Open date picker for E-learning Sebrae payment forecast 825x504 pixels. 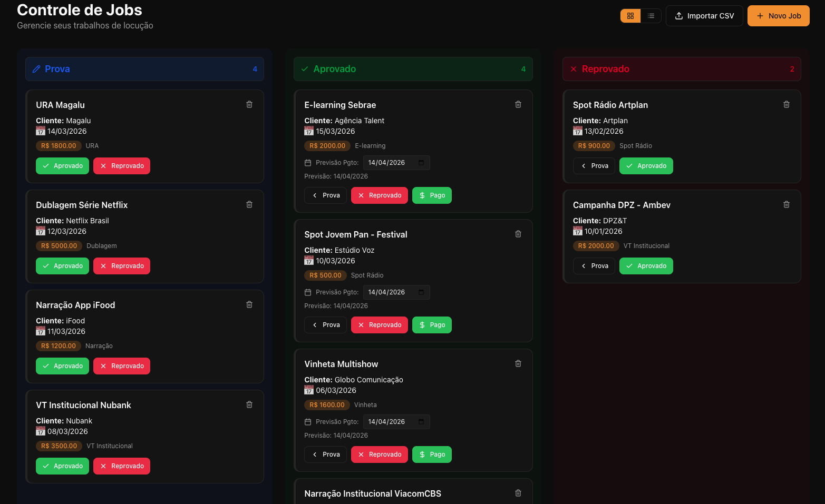420,162
